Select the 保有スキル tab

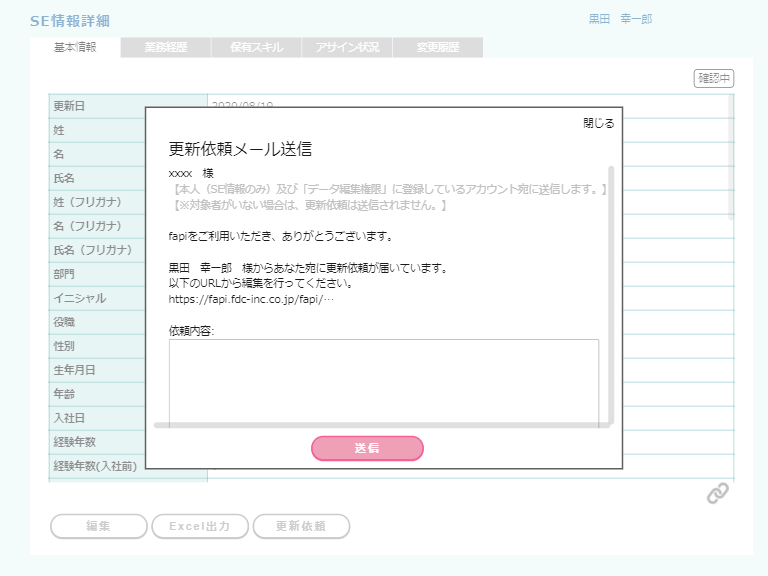pos(256,47)
